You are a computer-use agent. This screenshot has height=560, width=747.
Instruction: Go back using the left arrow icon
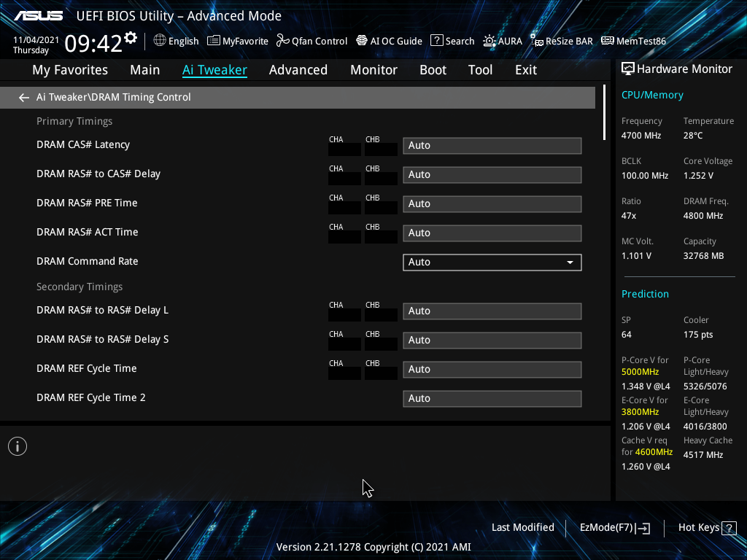[24, 98]
